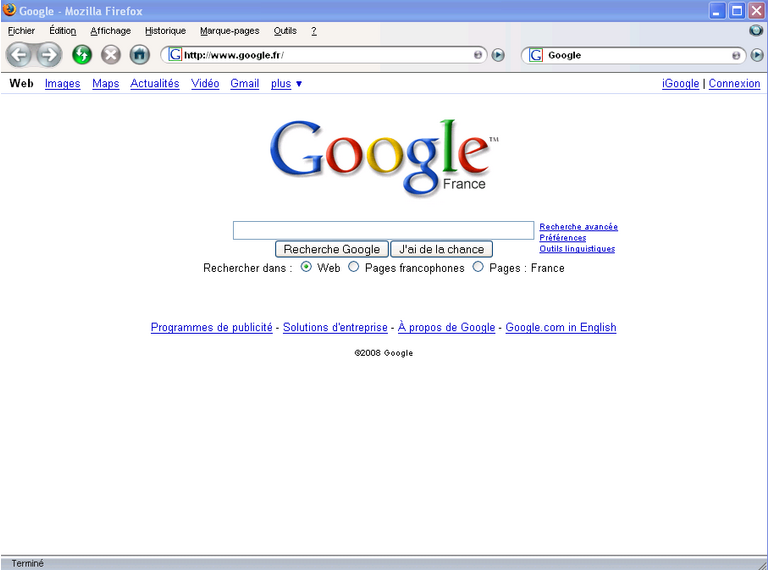Open the Actualités link
The height and width of the screenshot is (570, 768).
[x=155, y=84]
